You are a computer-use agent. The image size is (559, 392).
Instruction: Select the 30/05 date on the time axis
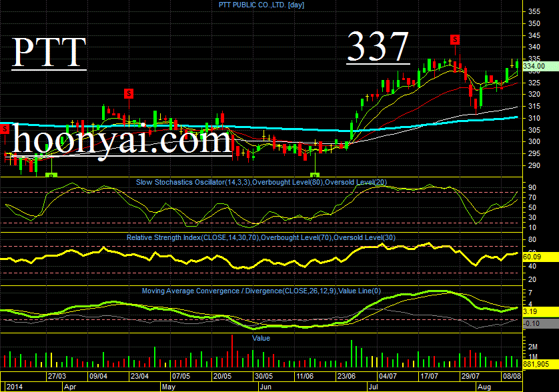263,376
